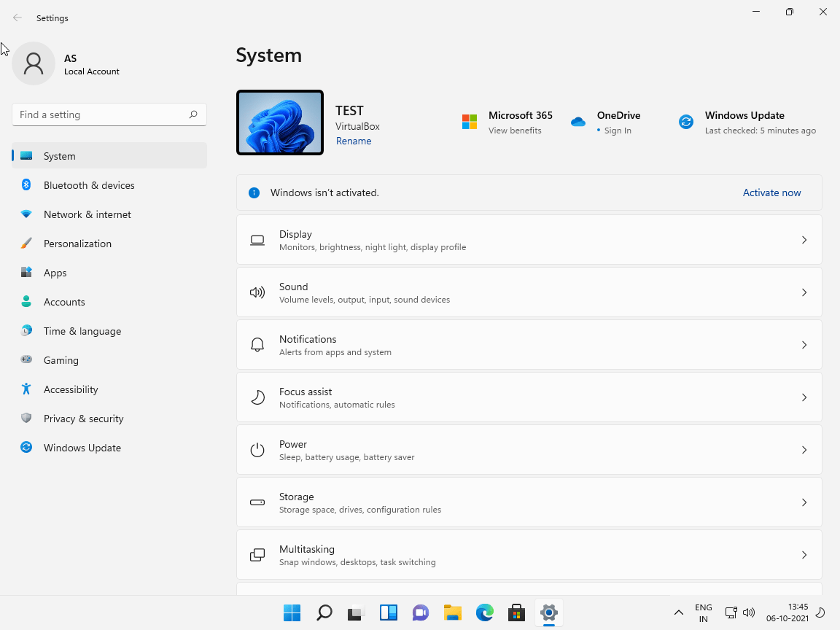Click the ENG IN language indicator
The height and width of the screenshot is (630, 840).
point(704,612)
